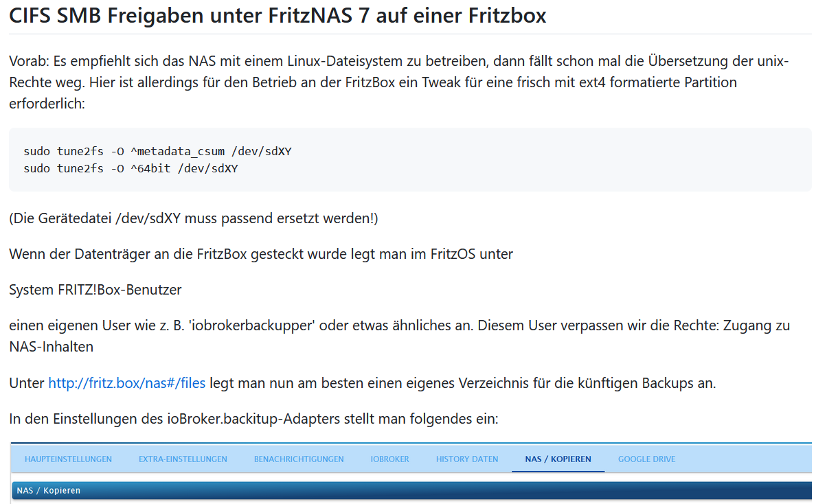Screen dimensions: 827x504
Task: Switch to the Google Drive tab
Action: coord(646,459)
